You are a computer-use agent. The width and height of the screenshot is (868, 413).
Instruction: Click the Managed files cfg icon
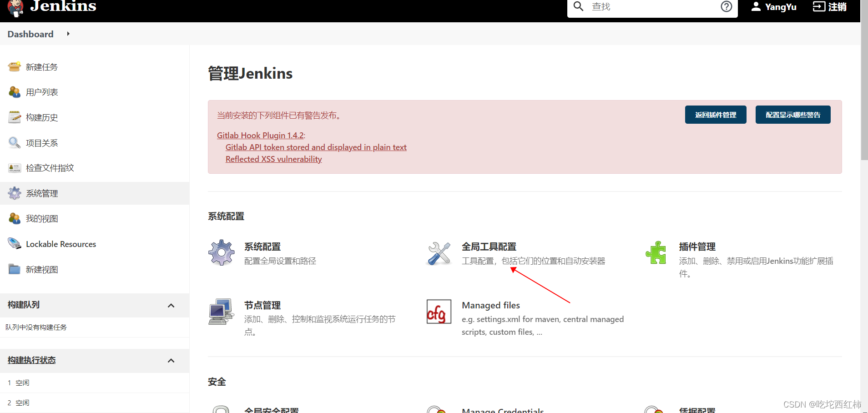(439, 312)
